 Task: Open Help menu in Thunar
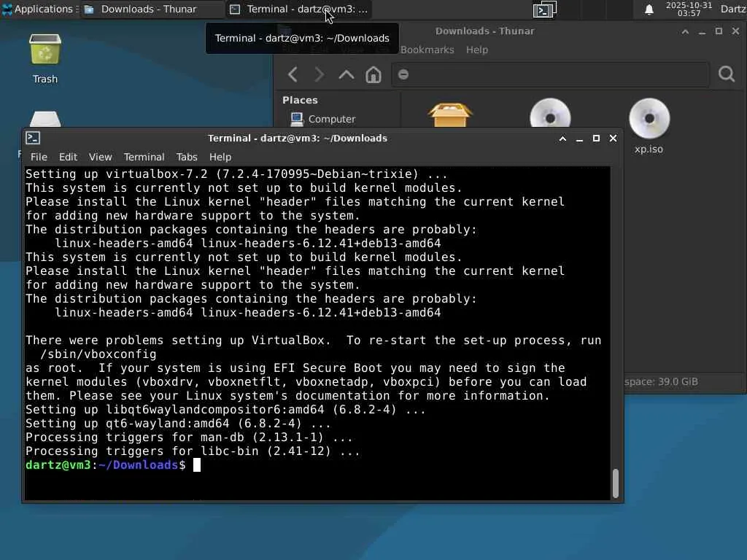point(477,50)
